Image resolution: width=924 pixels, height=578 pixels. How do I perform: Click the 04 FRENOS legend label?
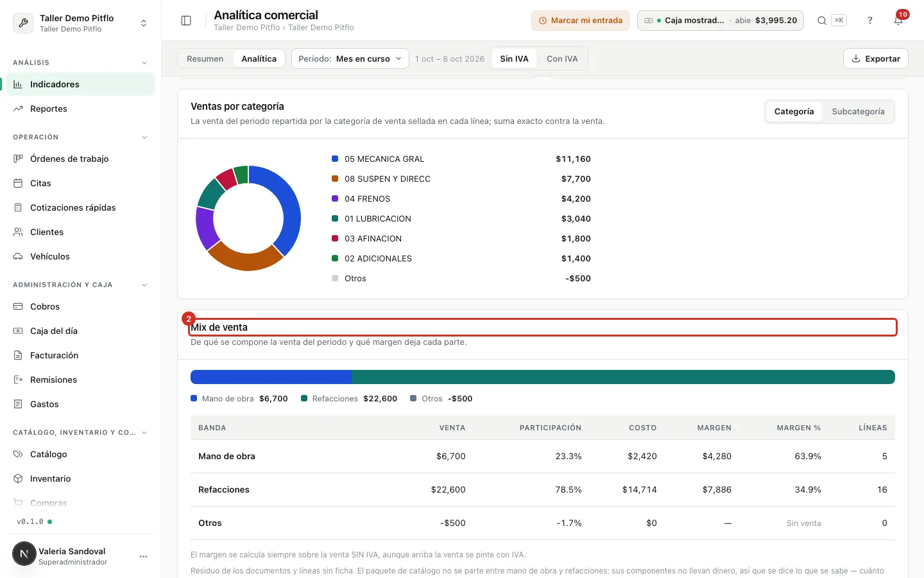pyautogui.click(x=368, y=199)
